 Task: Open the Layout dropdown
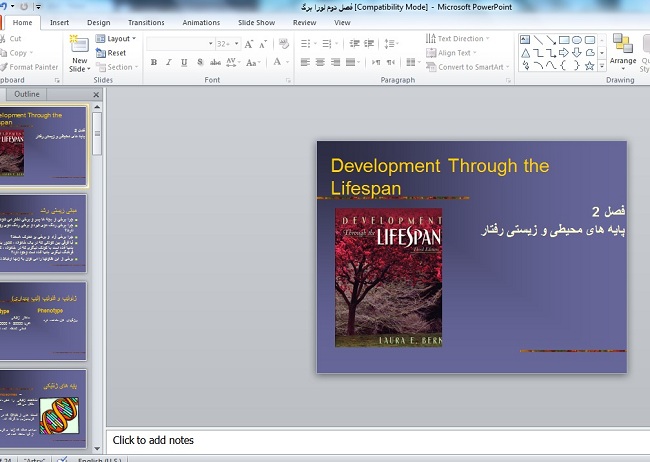click(116, 39)
